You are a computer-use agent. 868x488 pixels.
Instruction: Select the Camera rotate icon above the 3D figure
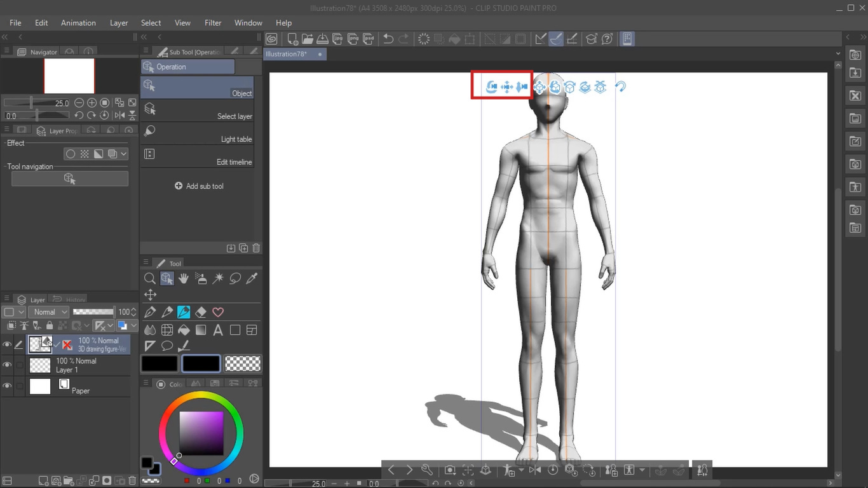(x=492, y=86)
